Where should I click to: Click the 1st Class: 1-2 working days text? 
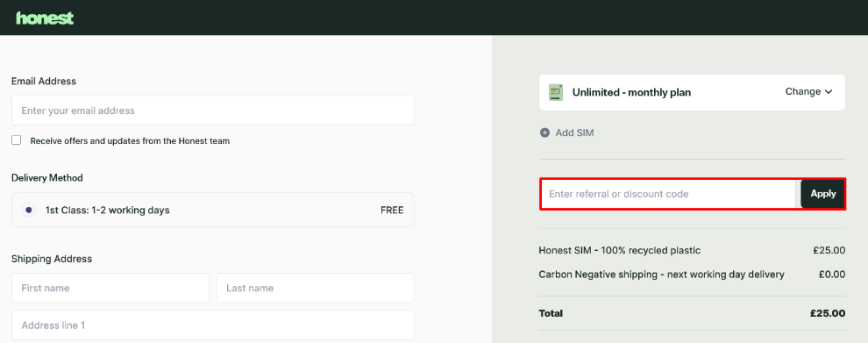pos(107,210)
